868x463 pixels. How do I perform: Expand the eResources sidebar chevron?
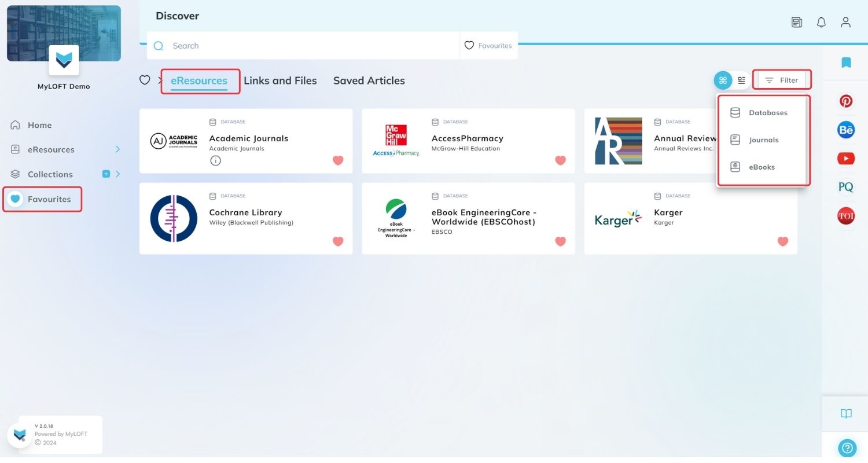(x=117, y=149)
